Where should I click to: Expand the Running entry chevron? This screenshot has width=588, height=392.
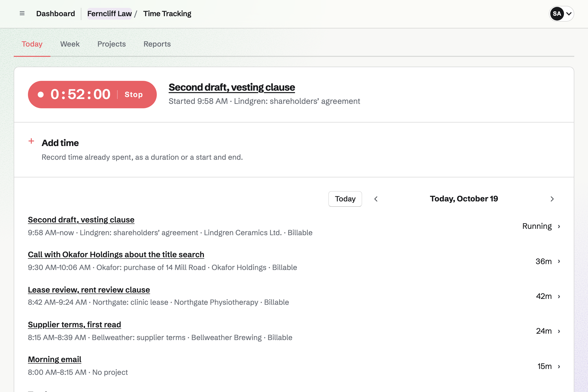[559, 226]
